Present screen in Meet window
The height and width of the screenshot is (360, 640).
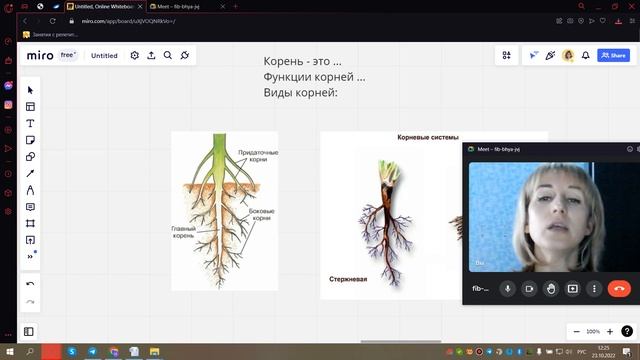pos(573,289)
